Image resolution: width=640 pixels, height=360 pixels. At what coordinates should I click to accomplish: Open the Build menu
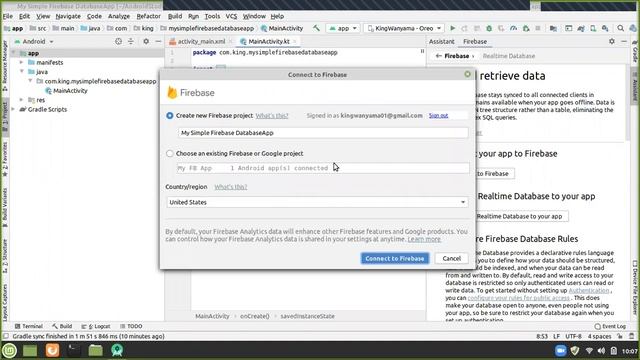point(175,16)
